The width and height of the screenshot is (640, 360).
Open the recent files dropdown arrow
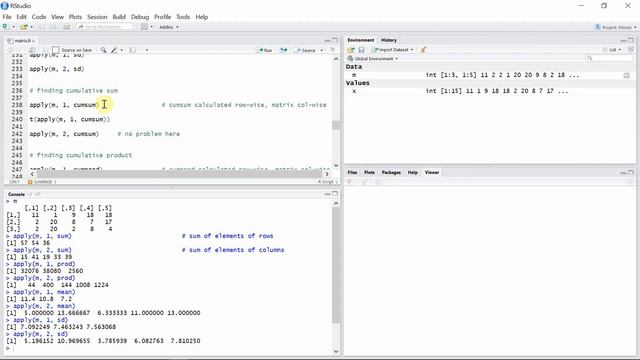pyautogui.click(x=31, y=27)
